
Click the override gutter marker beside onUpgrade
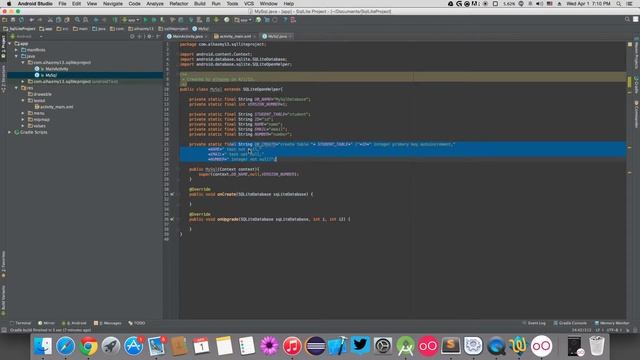[x=172, y=219]
